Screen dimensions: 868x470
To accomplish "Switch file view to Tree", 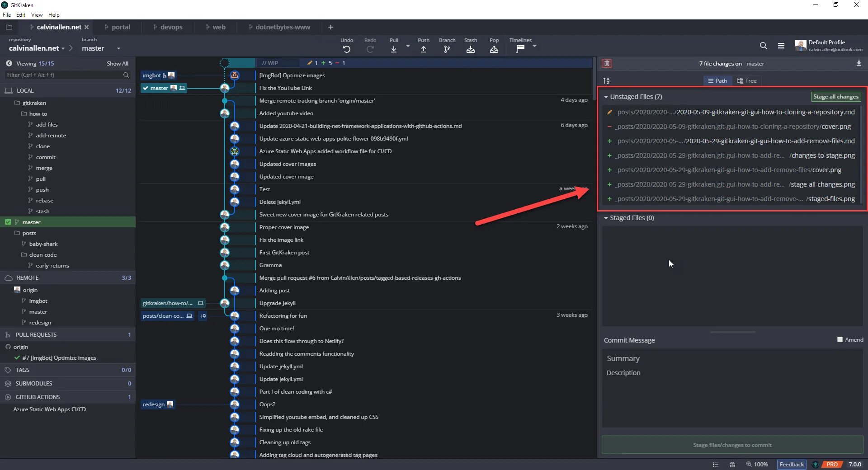I will pyautogui.click(x=746, y=81).
